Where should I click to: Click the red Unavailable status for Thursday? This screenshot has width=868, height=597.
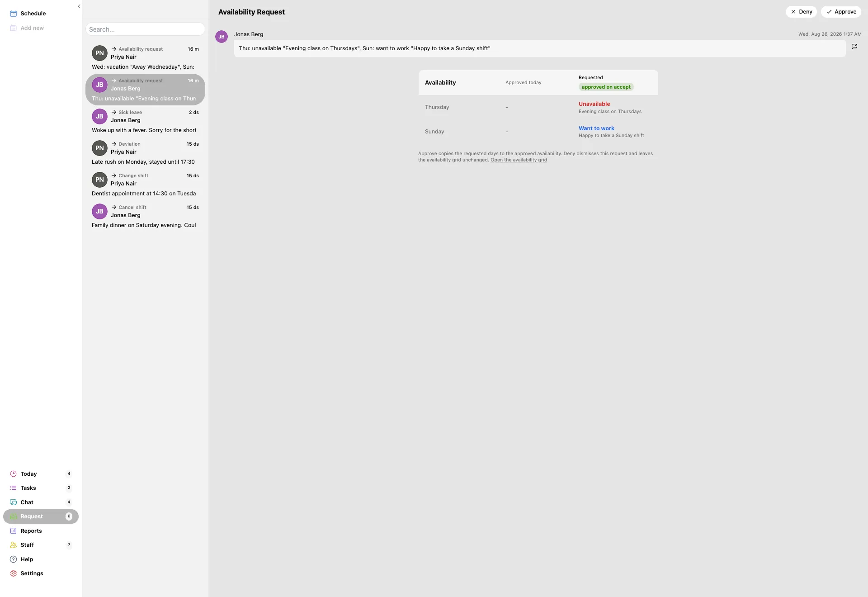pos(594,104)
